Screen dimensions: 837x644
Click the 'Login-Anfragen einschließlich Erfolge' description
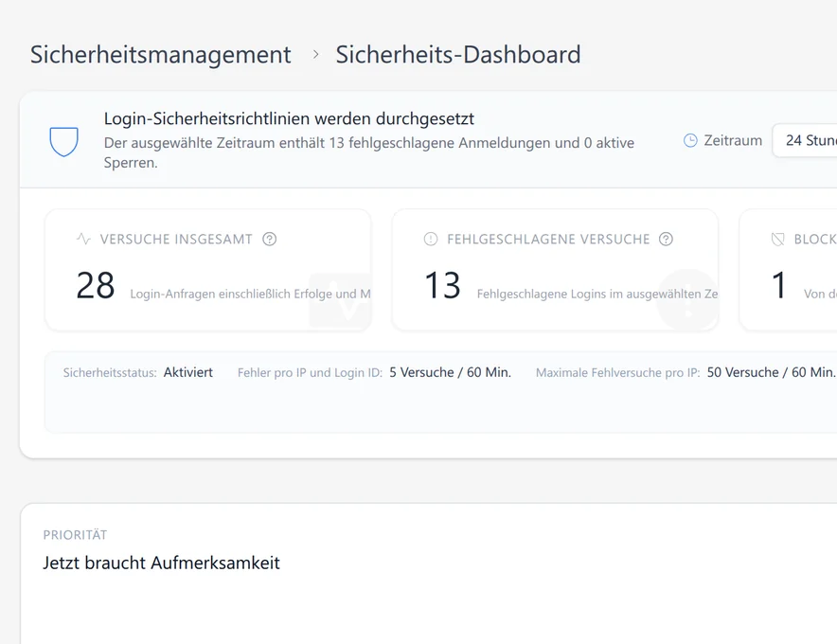tap(232, 294)
